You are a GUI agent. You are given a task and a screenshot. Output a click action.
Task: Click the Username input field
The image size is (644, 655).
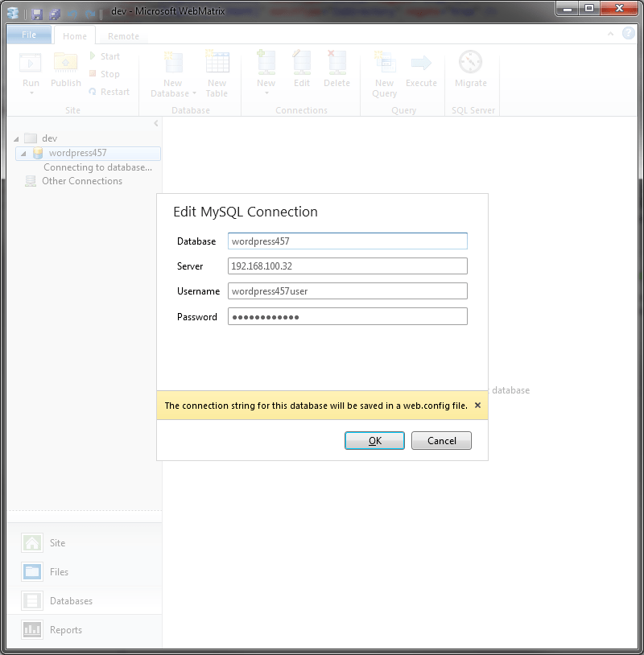click(x=347, y=291)
